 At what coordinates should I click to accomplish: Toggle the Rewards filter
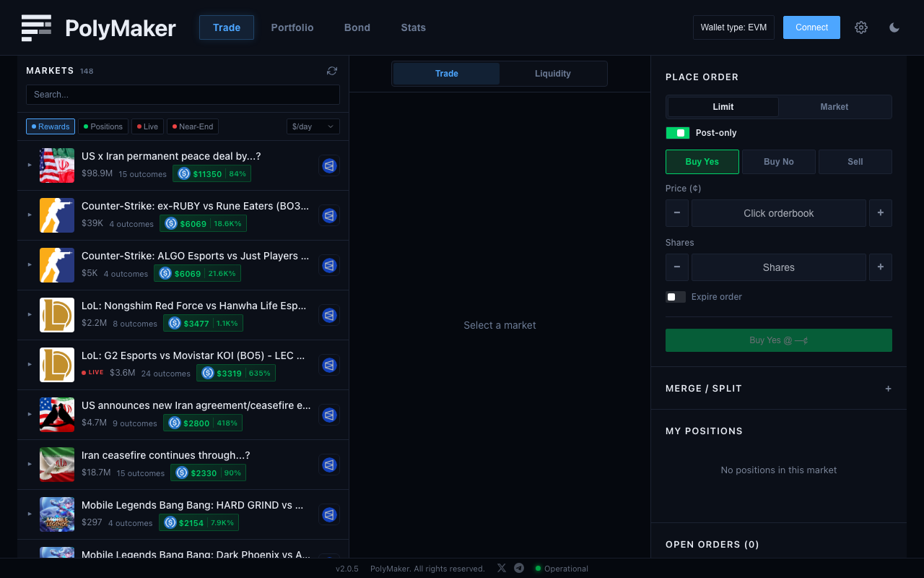[51, 126]
